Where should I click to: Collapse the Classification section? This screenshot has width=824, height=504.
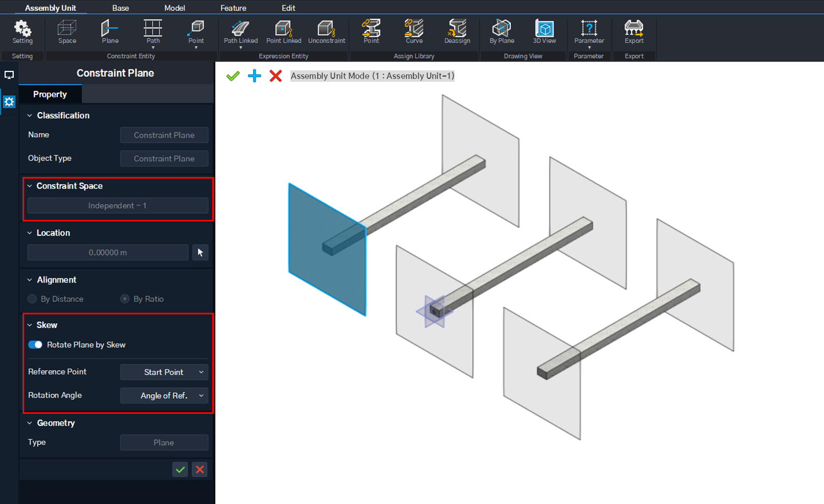30,115
